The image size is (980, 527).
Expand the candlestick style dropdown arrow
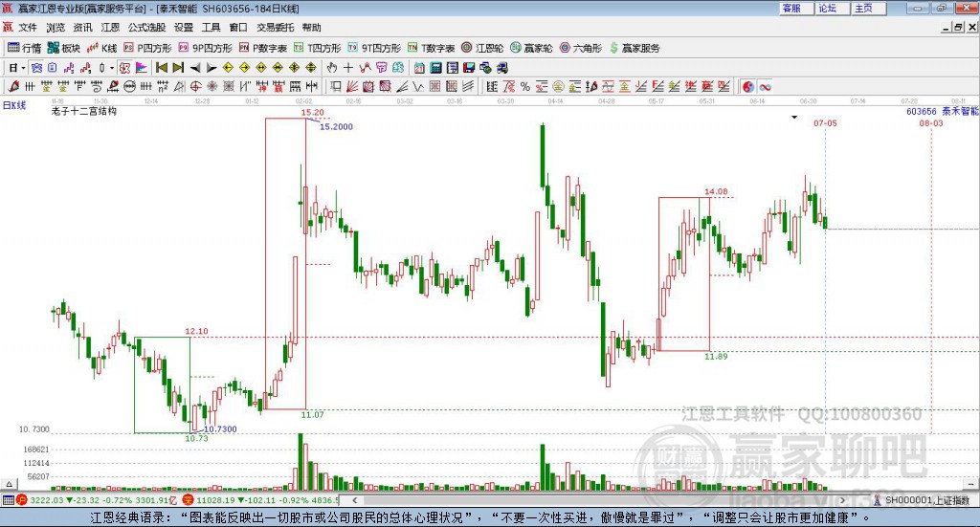112,68
